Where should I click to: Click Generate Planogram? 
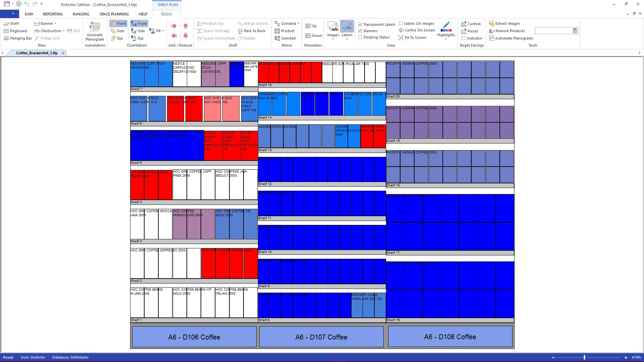pyautogui.click(x=95, y=32)
